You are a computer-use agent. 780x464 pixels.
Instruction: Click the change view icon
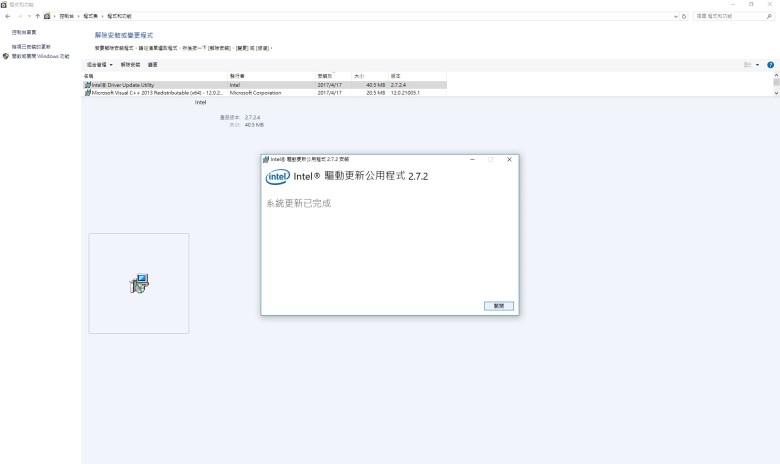click(x=747, y=65)
